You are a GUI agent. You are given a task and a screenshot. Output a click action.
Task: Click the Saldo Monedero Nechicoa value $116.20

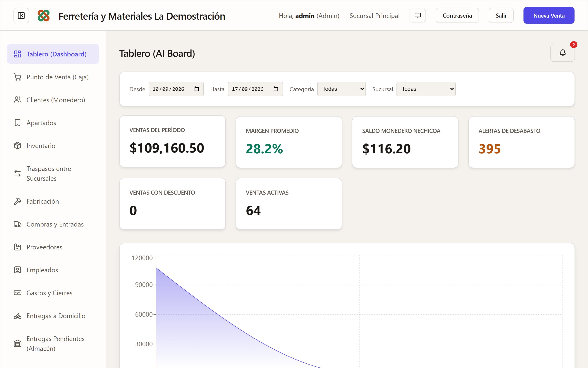pyautogui.click(x=386, y=149)
